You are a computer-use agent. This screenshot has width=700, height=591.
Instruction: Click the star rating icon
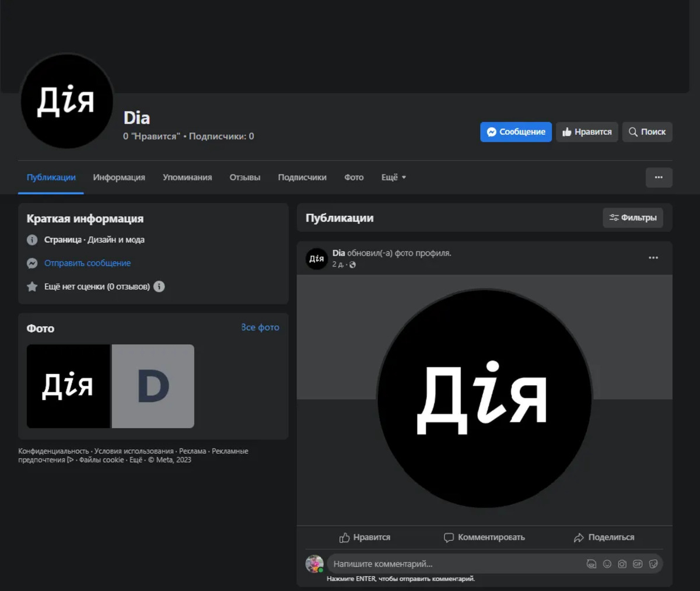(x=32, y=286)
